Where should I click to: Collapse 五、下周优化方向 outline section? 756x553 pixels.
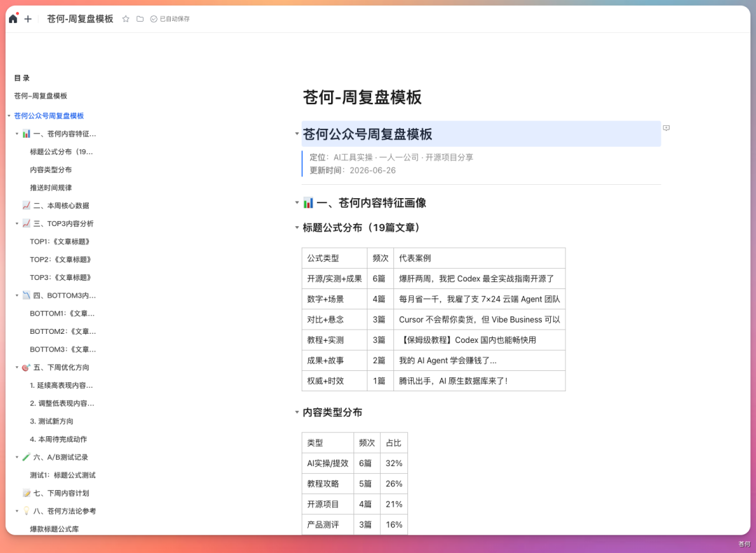click(17, 367)
